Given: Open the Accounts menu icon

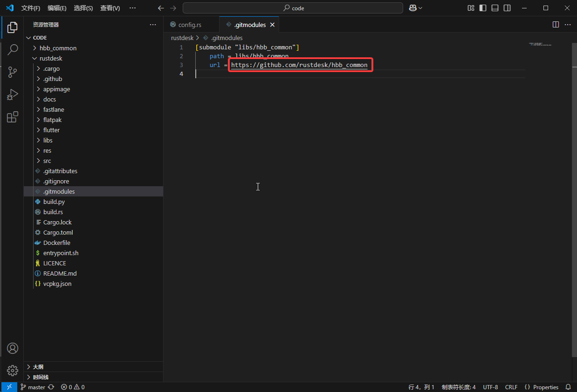Looking at the screenshot, I should click(13, 348).
